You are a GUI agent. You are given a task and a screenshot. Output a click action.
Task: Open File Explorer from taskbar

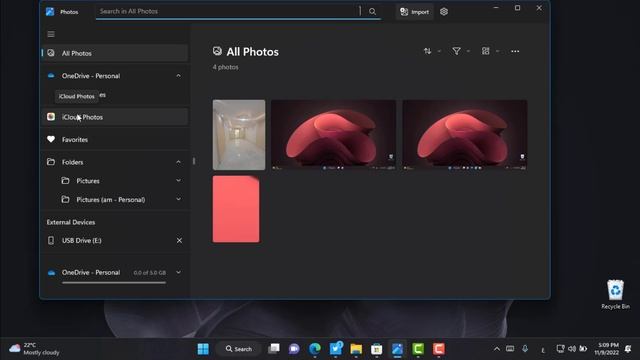[x=356, y=349]
